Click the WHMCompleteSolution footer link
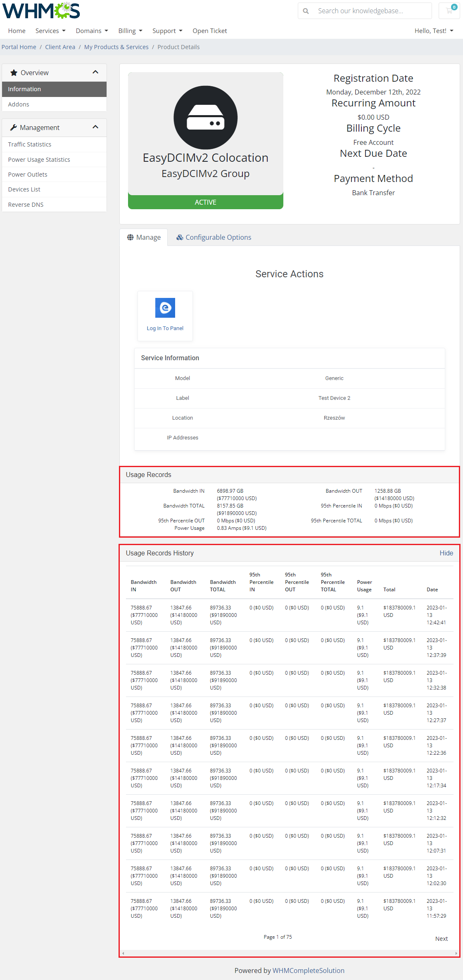463x980 pixels. [309, 971]
